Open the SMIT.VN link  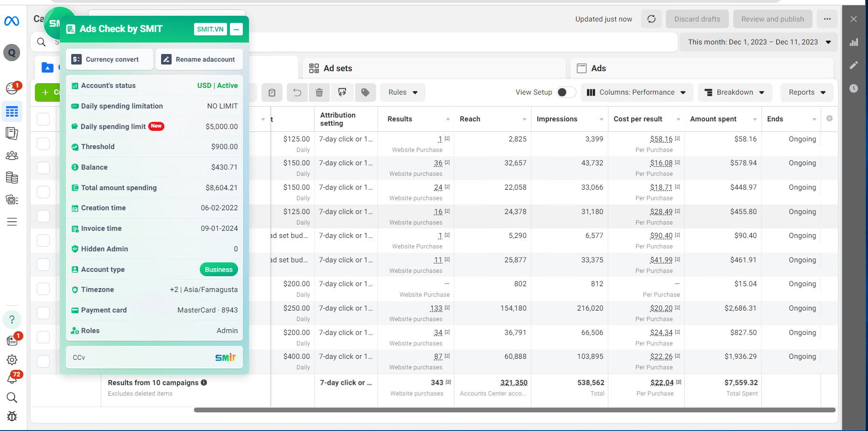click(210, 29)
